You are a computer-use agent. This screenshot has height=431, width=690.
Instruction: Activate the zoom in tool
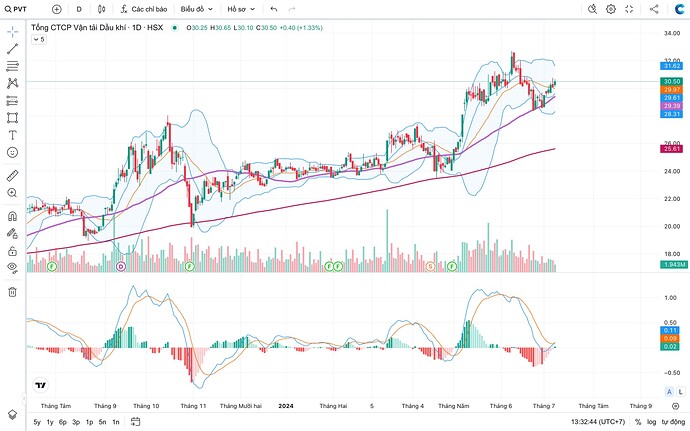(13, 192)
